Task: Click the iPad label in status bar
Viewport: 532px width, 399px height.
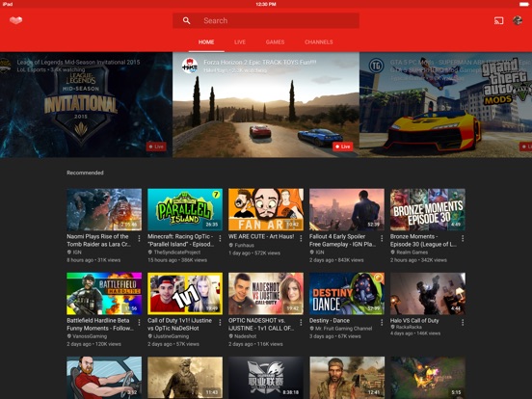Action: [8, 4]
